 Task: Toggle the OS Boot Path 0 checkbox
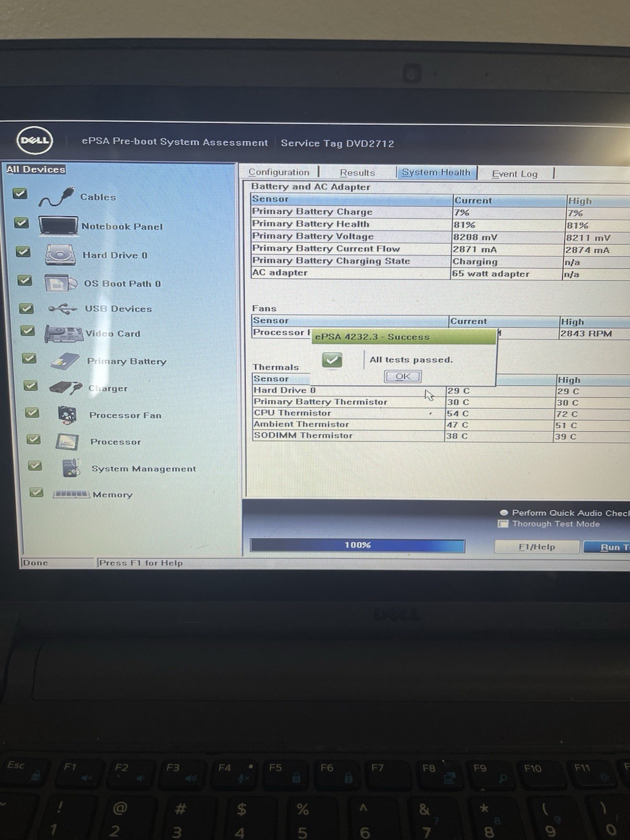24,280
